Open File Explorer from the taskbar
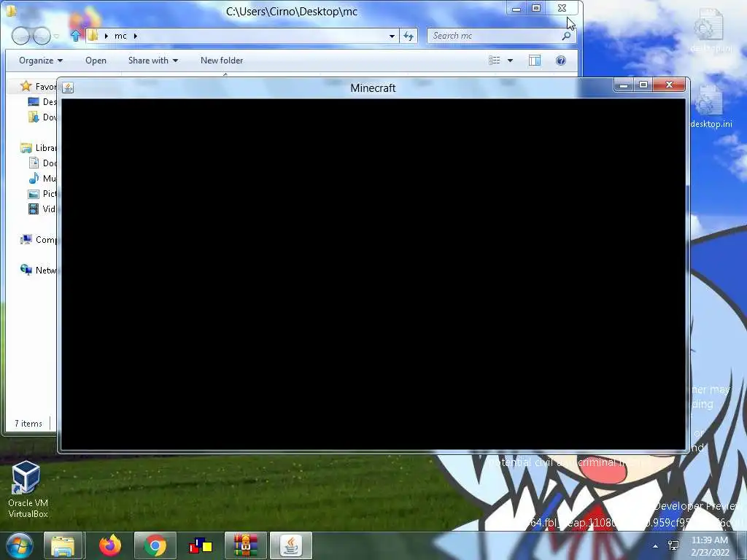The height and width of the screenshot is (560, 747). (63, 545)
